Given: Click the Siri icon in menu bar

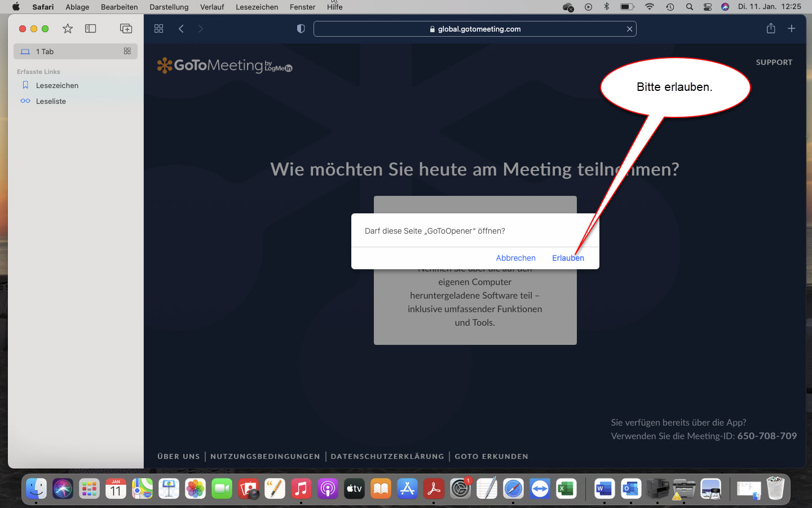Looking at the screenshot, I should pos(725,7).
